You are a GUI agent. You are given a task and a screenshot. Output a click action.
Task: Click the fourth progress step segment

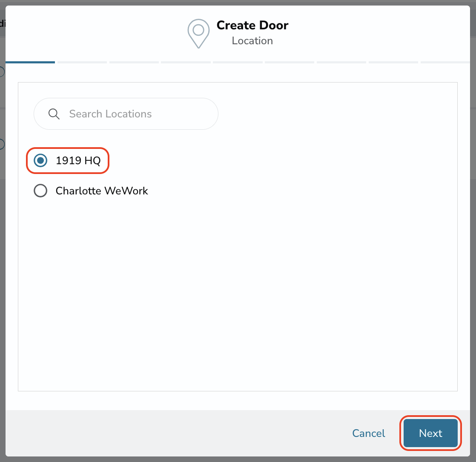click(x=186, y=62)
